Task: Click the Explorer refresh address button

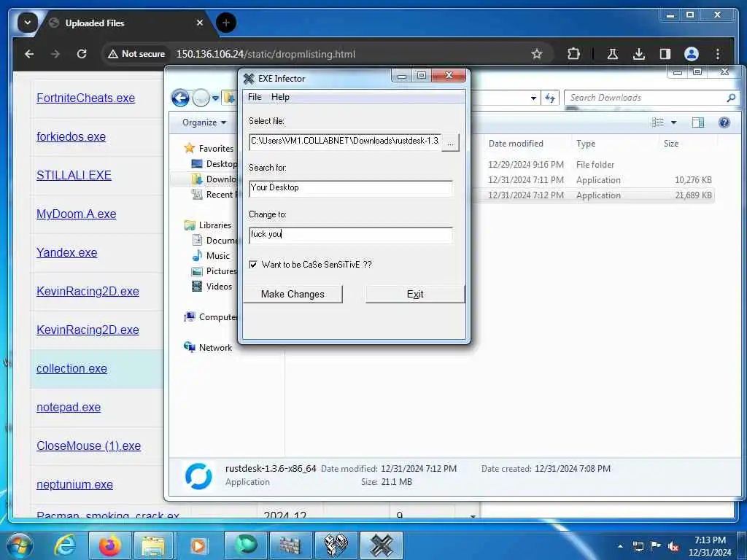Action: pyautogui.click(x=550, y=98)
